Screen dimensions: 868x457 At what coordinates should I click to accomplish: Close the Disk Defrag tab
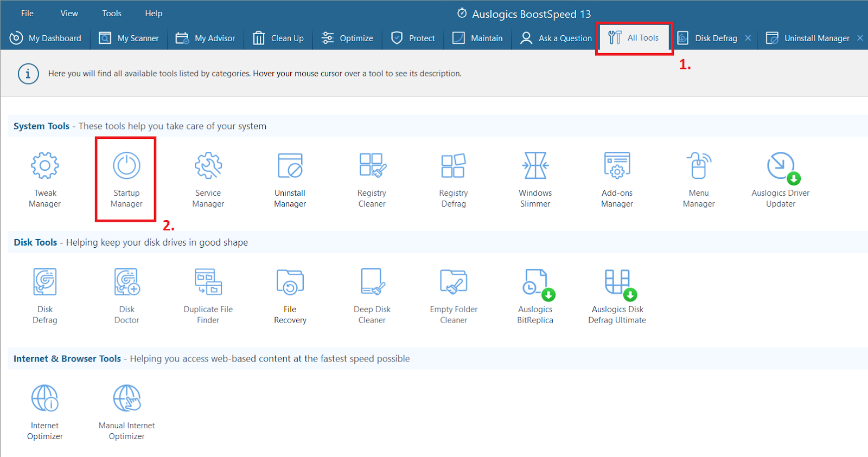point(748,38)
